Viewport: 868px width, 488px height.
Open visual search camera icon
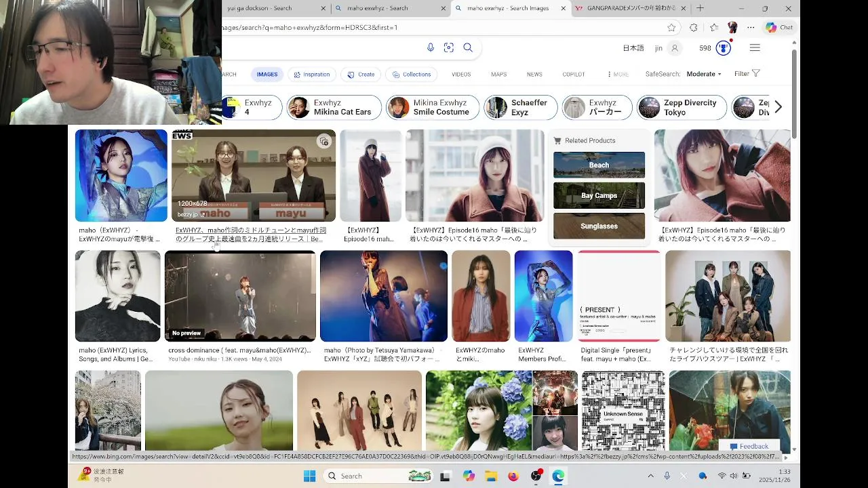pos(448,47)
